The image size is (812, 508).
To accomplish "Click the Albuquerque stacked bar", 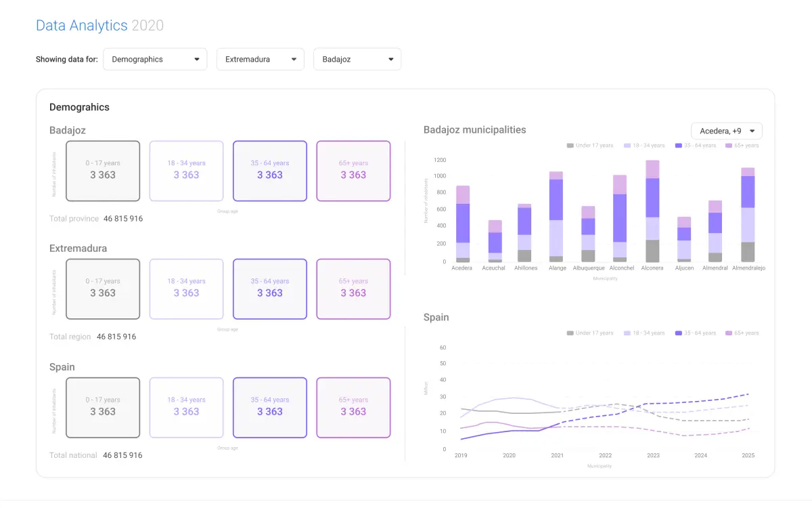I will [588, 234].
